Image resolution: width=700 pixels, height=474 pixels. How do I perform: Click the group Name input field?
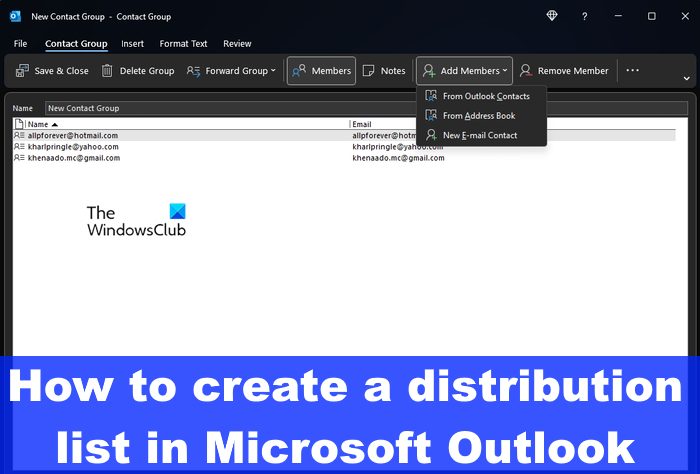(366, 108)
